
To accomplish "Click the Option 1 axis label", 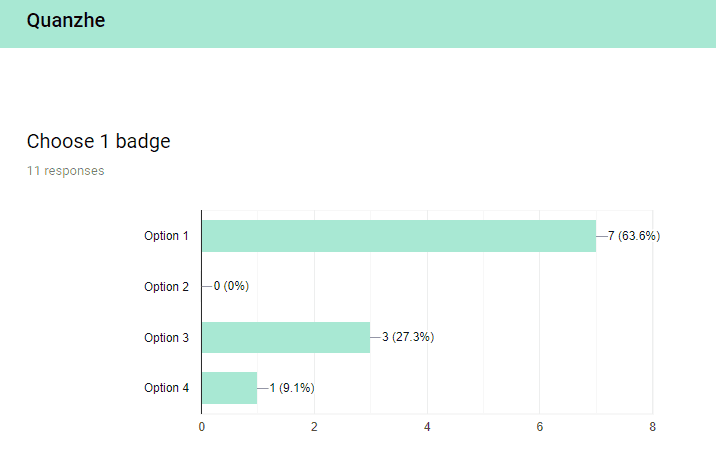I will point(166,236).
